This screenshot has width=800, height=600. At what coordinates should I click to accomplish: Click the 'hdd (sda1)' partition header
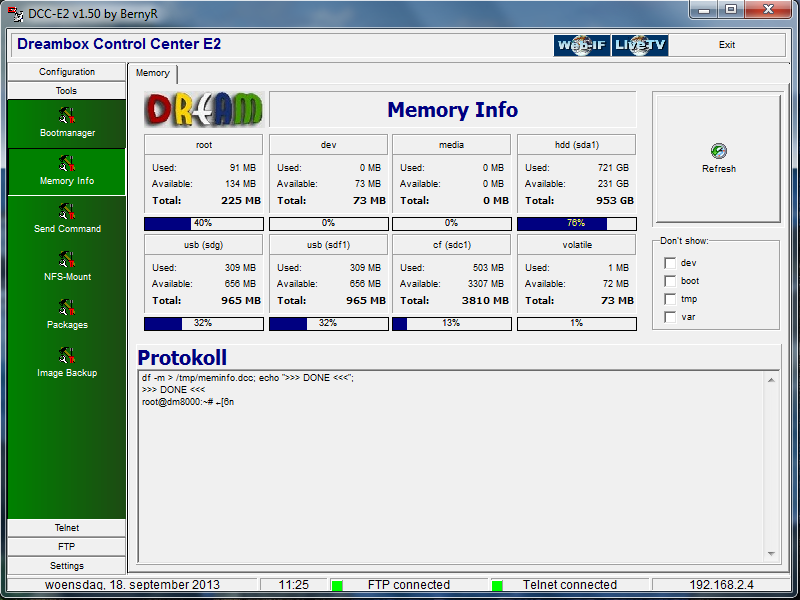point(577,145)
